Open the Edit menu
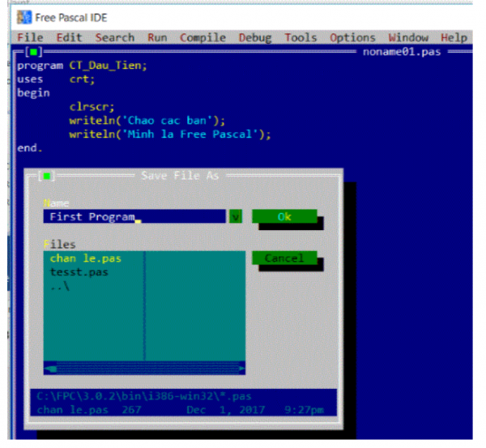Viewport: 486px width, 448px height. tap(69, 37)
